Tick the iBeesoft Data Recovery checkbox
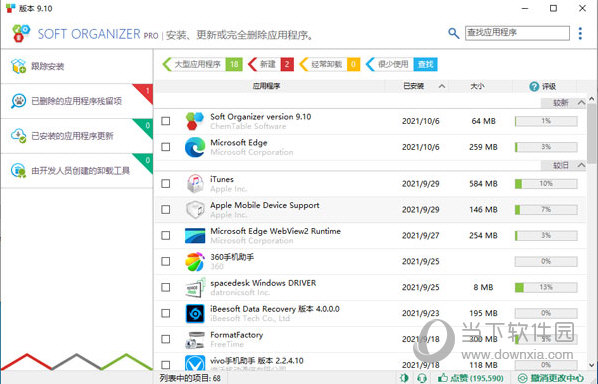Viewport: 598px width, 384px height. 166,313
